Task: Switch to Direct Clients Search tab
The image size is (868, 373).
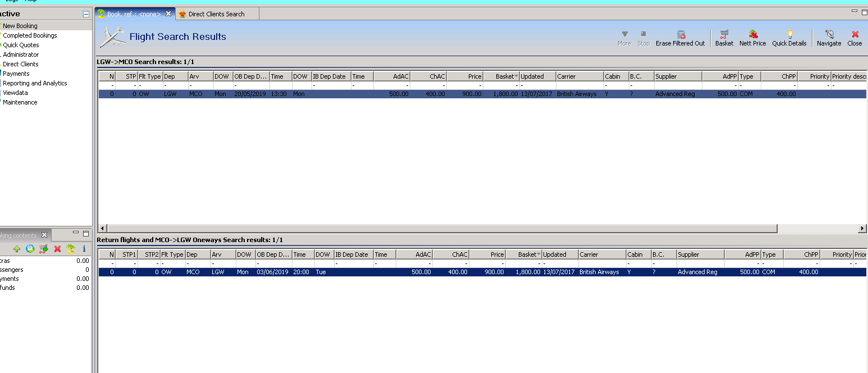Action: point(216,14)
